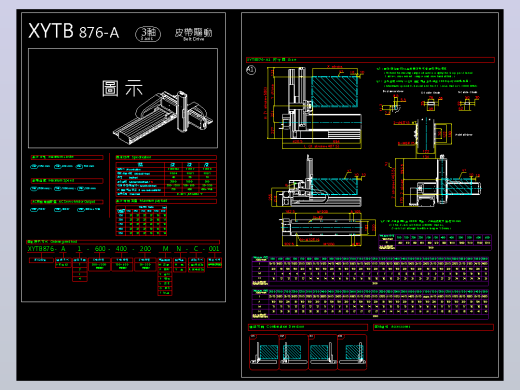Viewport: 520px width, 390px height.
Task: Click the Specification section header bar
Action: (x=166, y=157)
